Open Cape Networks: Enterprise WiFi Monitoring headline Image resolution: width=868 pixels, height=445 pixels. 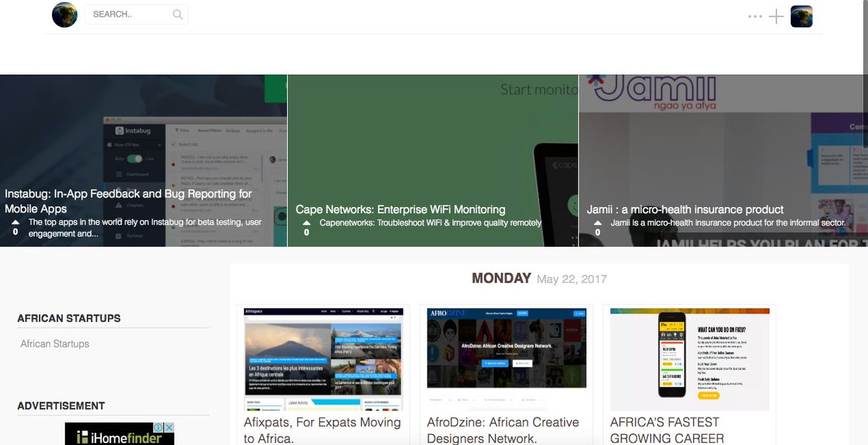click(x=401, y=209)
